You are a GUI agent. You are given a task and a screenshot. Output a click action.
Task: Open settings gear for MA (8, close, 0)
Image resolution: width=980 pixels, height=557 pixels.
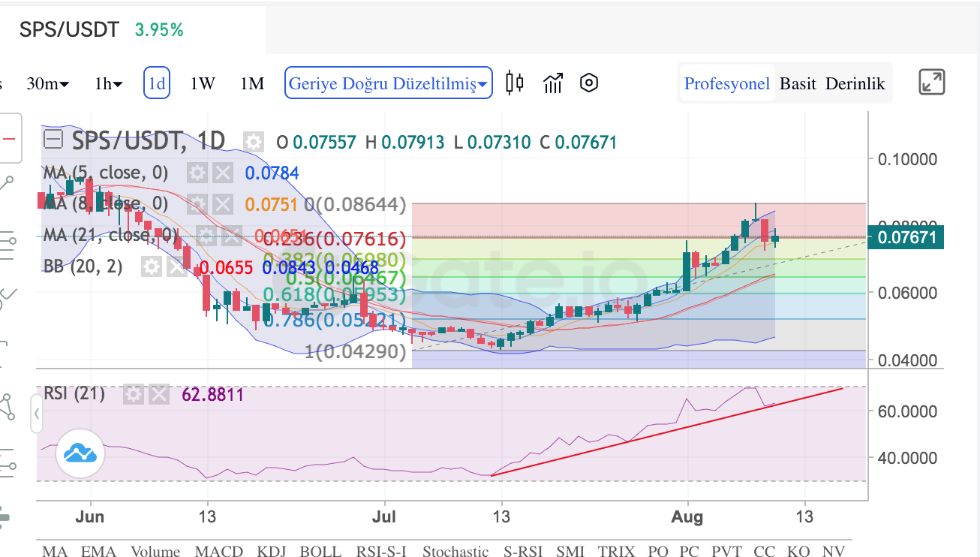(197, 204)
